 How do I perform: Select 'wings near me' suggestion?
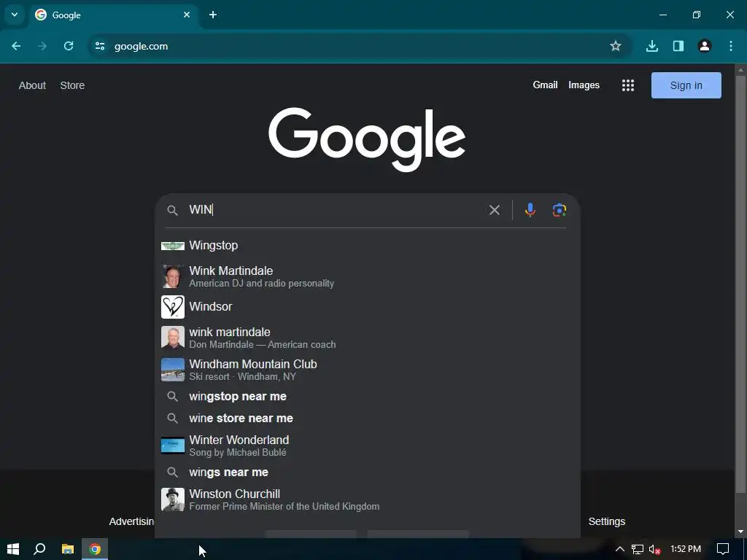pos(368,472)
